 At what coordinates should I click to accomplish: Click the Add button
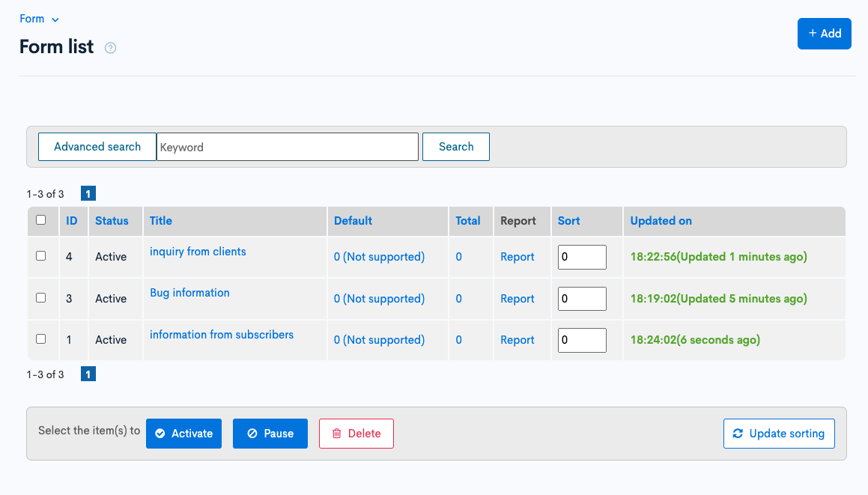tap(824, 34)
